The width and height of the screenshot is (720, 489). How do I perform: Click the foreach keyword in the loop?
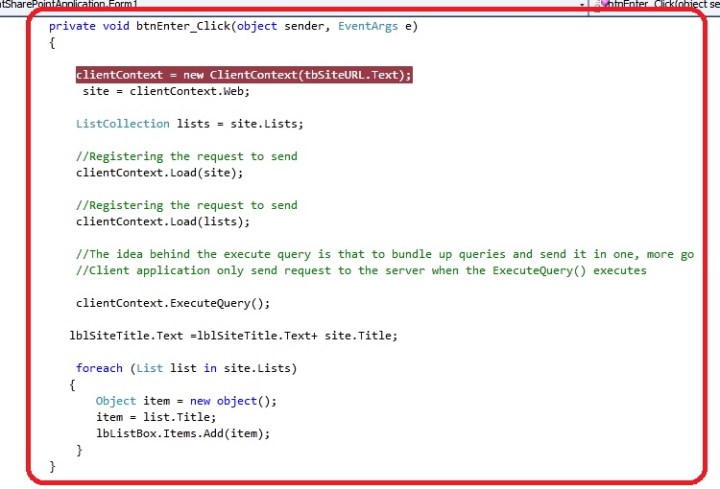[x=99, y=368]
